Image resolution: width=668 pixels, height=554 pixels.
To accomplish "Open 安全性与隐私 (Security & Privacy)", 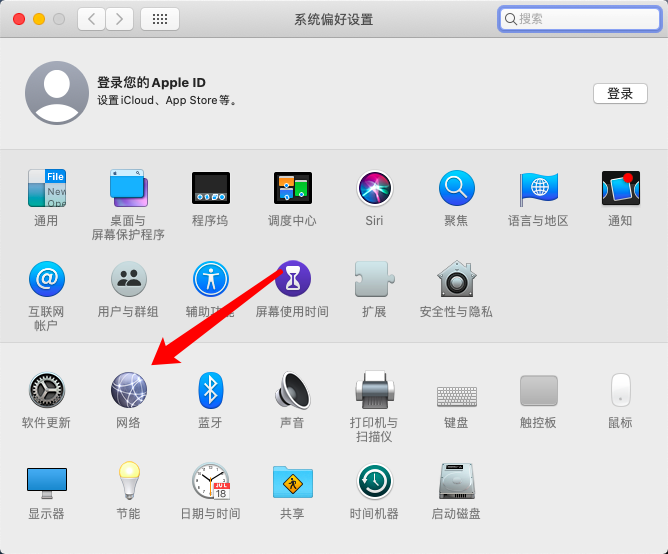I will click(x=456, y=279).
